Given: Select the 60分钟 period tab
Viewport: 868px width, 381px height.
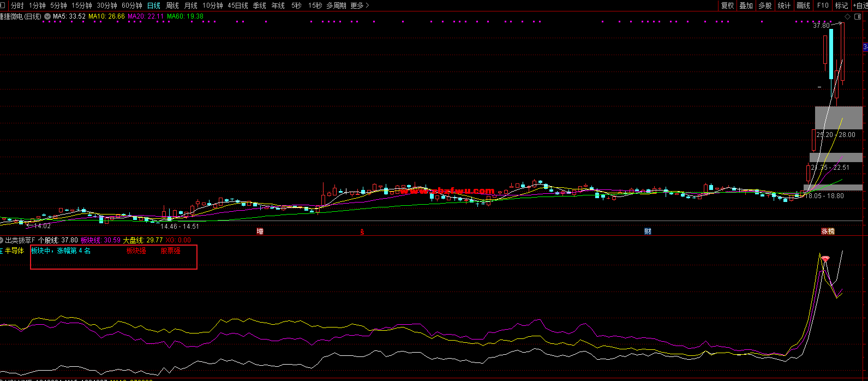Looking at the screenshot, I should pyautogui.click(x=132, y=5).
